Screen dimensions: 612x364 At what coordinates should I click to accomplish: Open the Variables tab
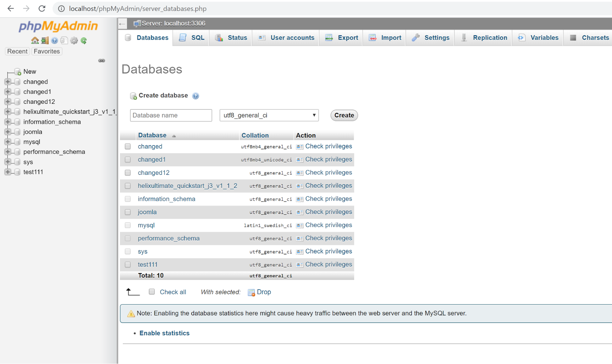pyautogui.click(x=538, y=38)
